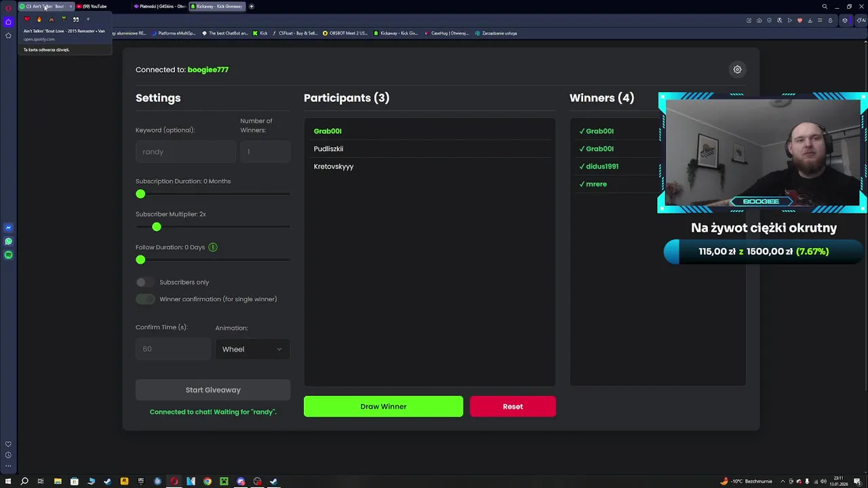
Task: Click the play toolbar icon
Action: pos(789,20)
